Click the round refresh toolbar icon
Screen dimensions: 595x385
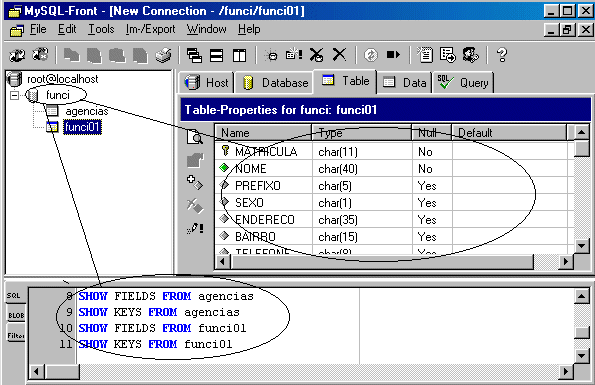[371, 55]
